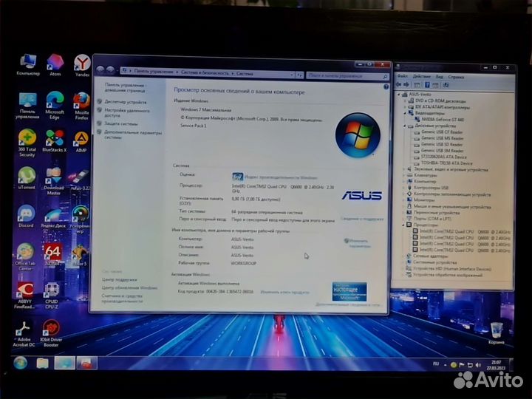Image resolution: width=532 pixels, height=399 pixels.
Task: Open Дополнительные параметры системы link
Action: [133, 134]
